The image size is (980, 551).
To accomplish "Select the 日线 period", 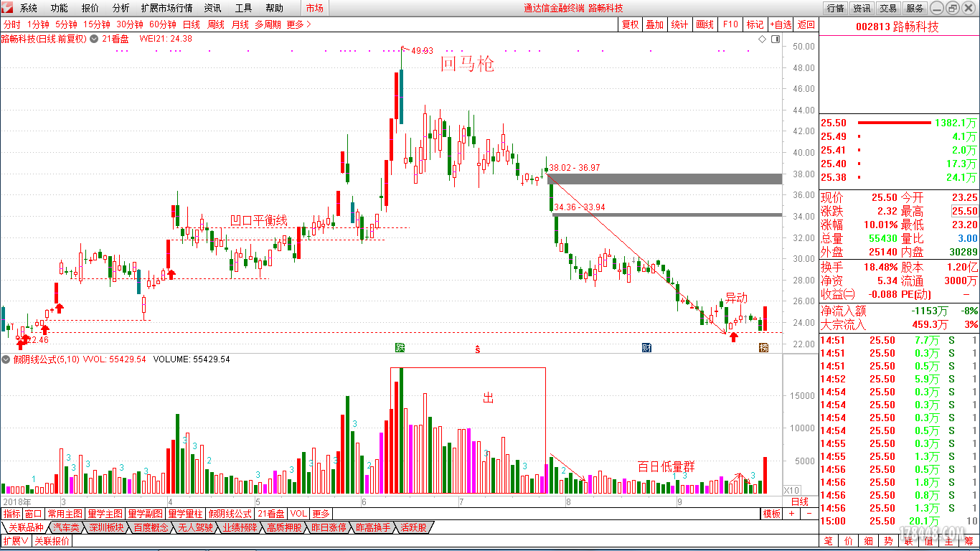I will 192,24.
